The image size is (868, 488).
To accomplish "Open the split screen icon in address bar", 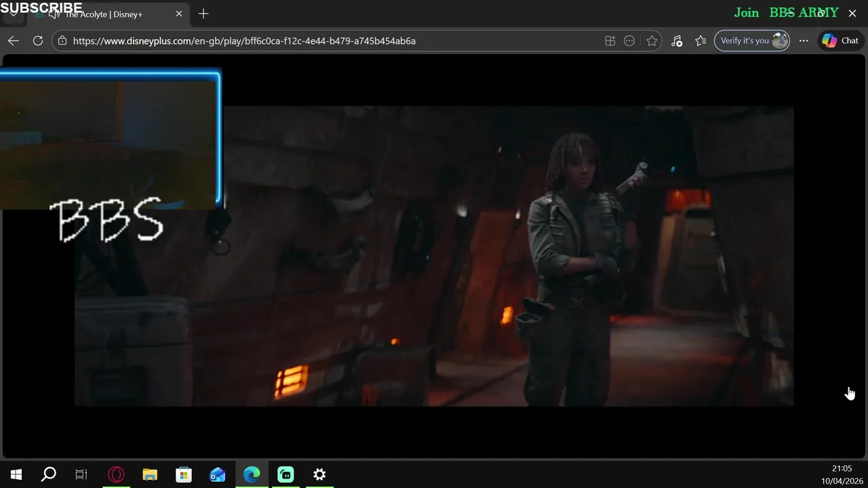I will pos(610,41).
